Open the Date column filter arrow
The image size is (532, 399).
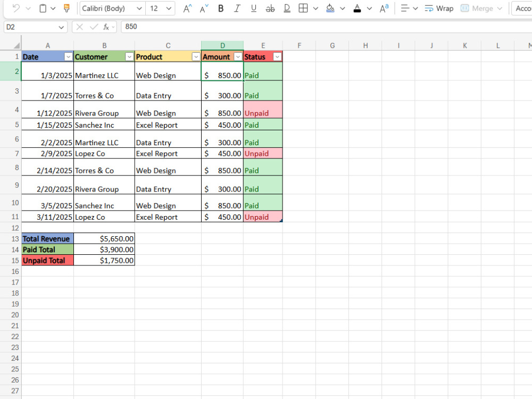click(x=68, y=57)
